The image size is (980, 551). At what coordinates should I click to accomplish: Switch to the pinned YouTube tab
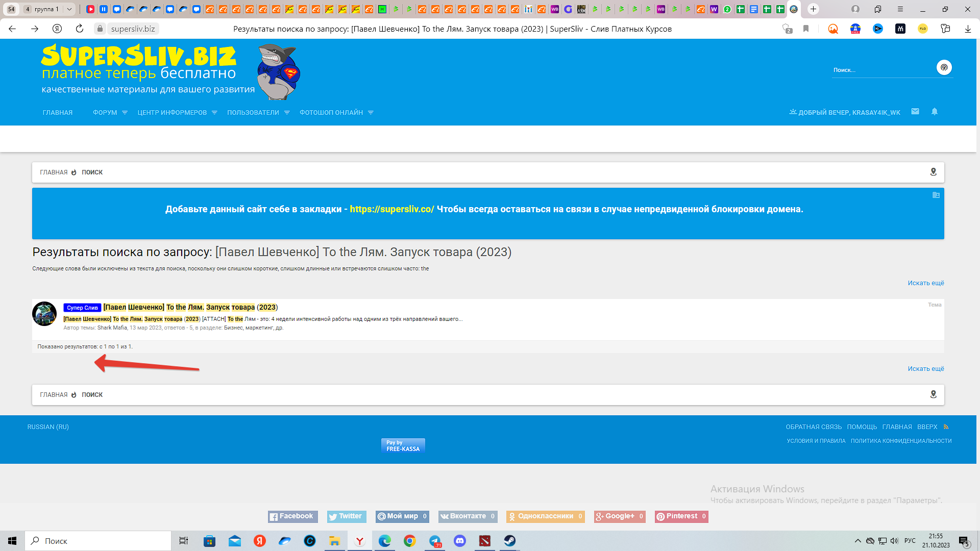tap(90, 9)
